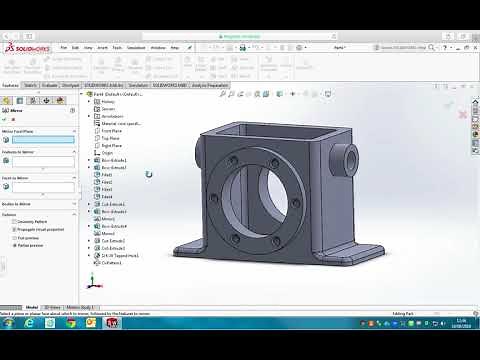This screenshot has height=360, width=480.
Task: Select the Zoom to Area tool
Action: (x=231, y=94)
